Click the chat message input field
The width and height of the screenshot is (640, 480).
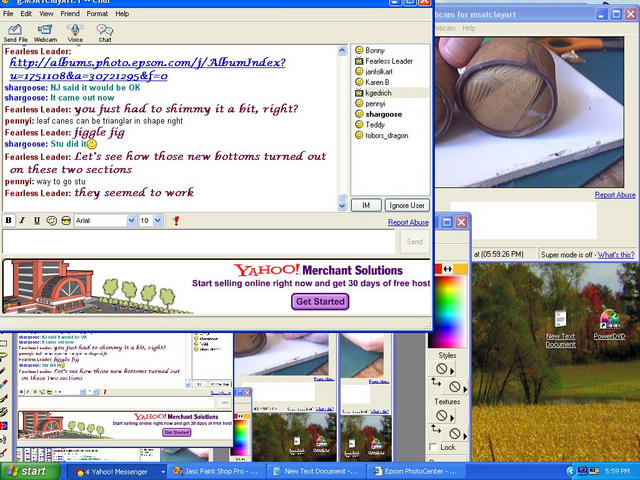click(199, 242)
